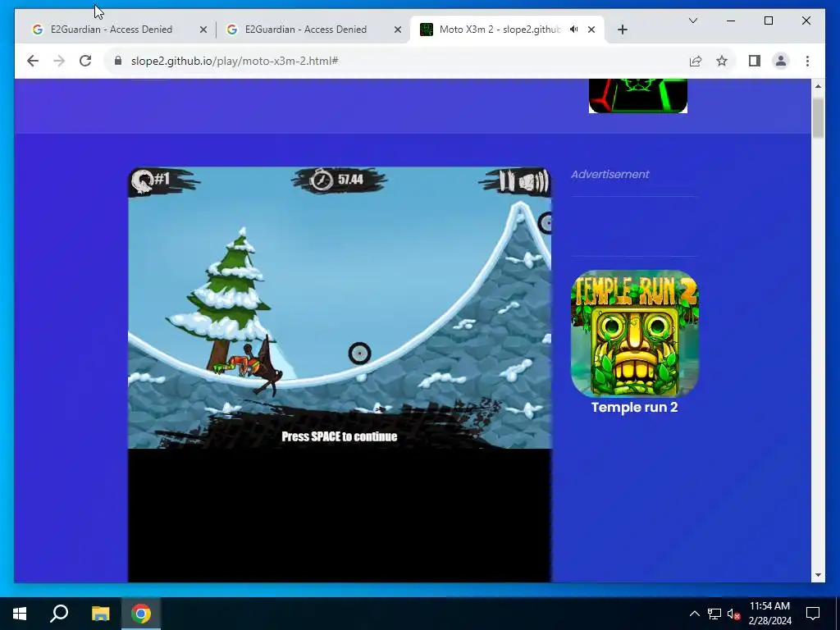Toggle the Chrome side panel
Image resolution: width=840 pixels, height=630 pixels.
pos(755,61)
